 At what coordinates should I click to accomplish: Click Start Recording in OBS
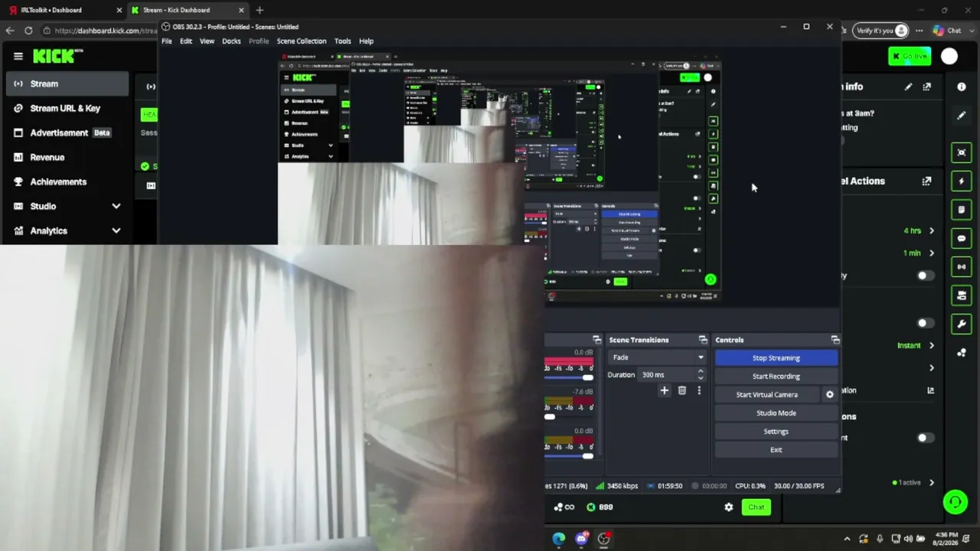(x=776, y=377)
